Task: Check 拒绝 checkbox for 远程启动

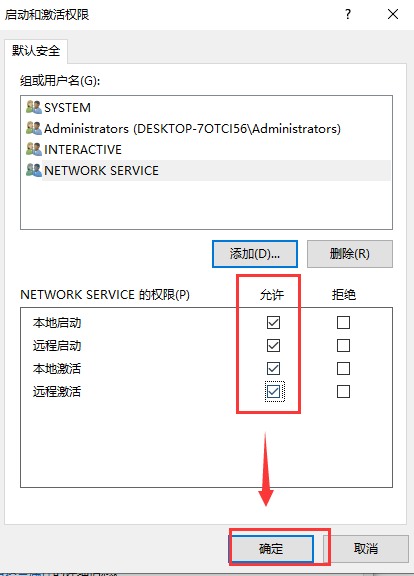Action: tap(343, 345)
